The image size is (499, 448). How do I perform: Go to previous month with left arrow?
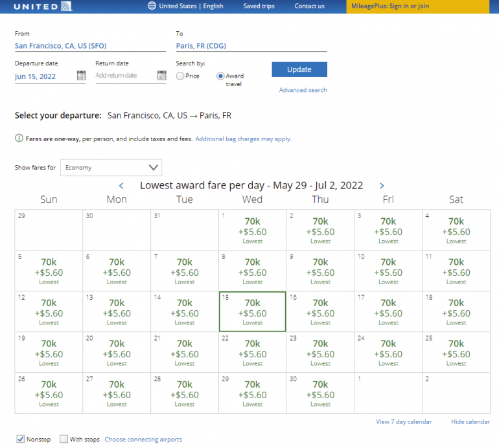tap(121, 186)
